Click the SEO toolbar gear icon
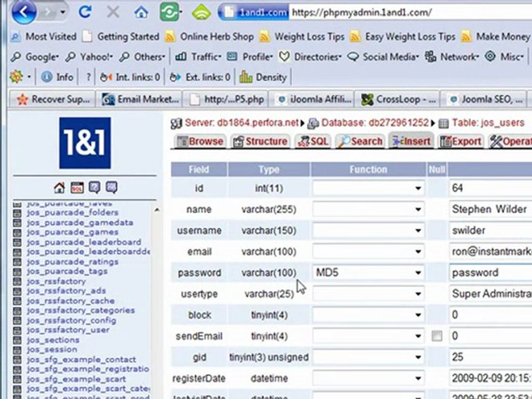 pyautogui.click(x=16, y=76)
